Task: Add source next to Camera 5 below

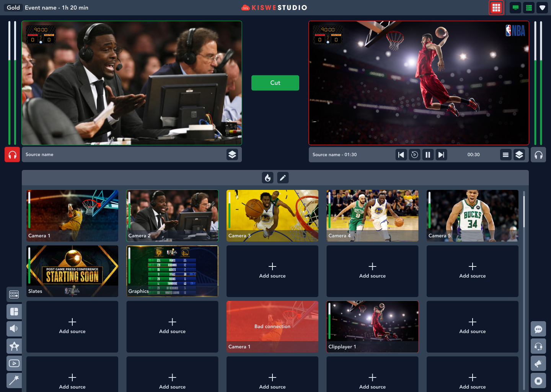Action: point(473,271)
